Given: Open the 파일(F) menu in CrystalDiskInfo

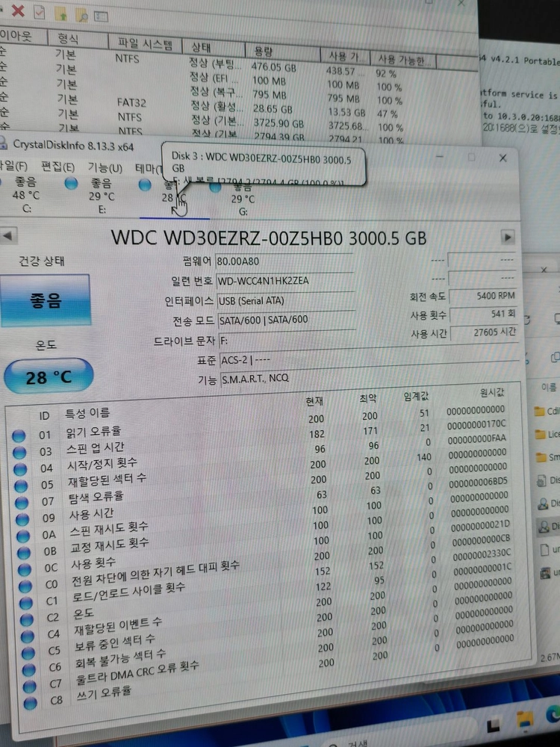Looking at the screenshot, I should [13, 167].
